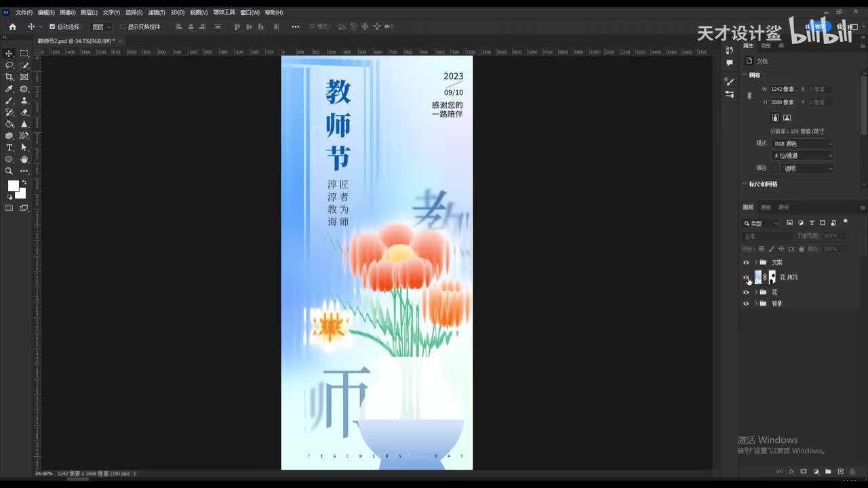
Task: Select the Path Selection arrow tool
Action: 24,147
